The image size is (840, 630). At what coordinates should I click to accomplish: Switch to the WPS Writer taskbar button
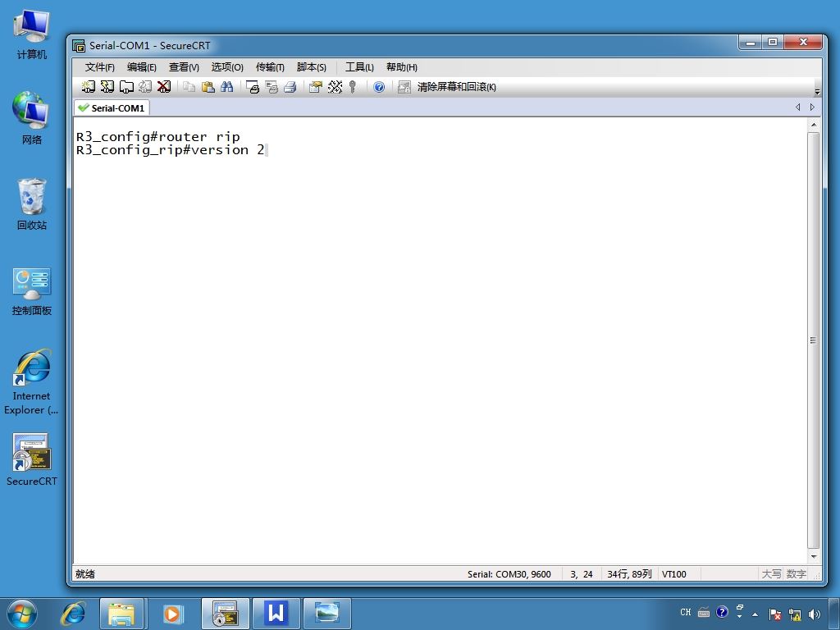276,614
